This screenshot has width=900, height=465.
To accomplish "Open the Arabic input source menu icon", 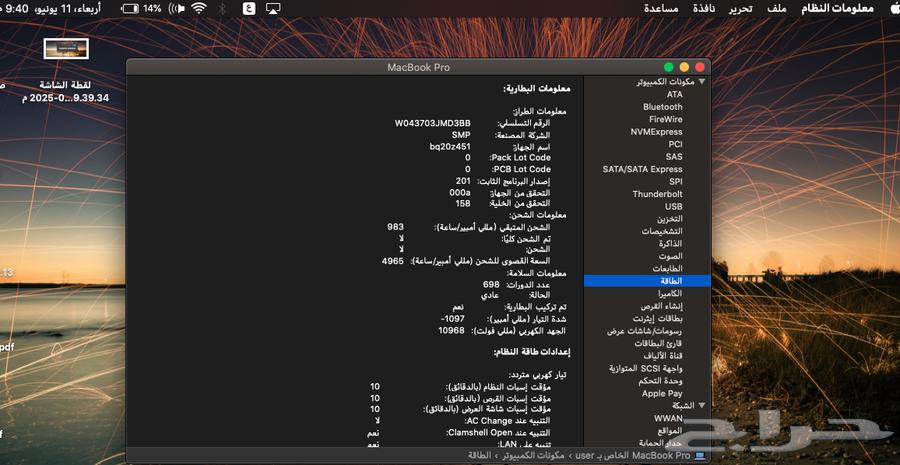I will [249, 9].
